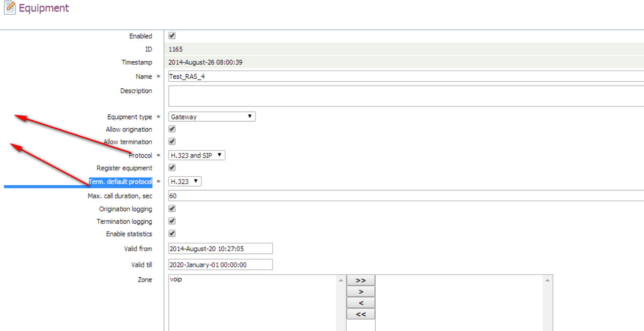644x331 pixels.
Task: Click the > move selected right button
Action: (361, 292)
